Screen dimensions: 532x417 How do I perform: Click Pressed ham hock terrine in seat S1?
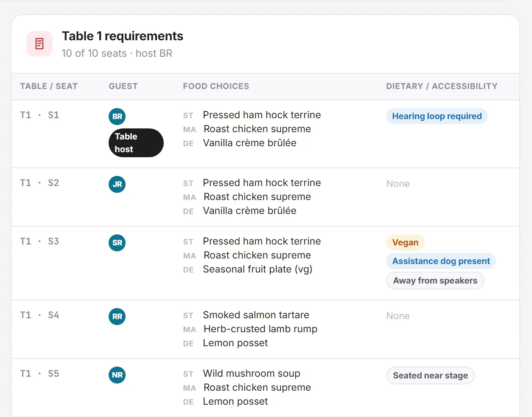click(x=262, y=115)
